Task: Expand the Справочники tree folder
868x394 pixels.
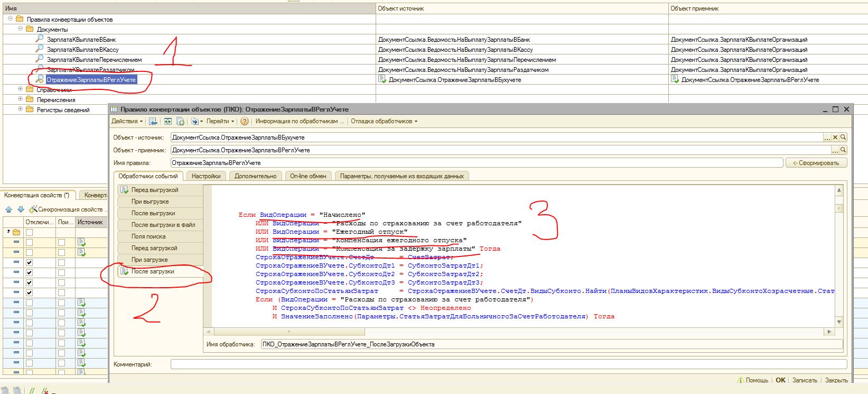Action: (x=20, y=89)
